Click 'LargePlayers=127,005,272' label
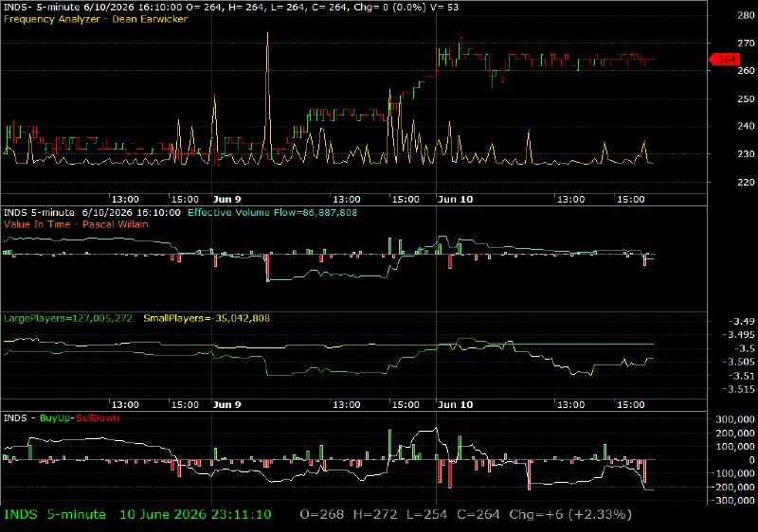Image resolution: width=758 pixels, height=532 pixels. click(67, 318)
